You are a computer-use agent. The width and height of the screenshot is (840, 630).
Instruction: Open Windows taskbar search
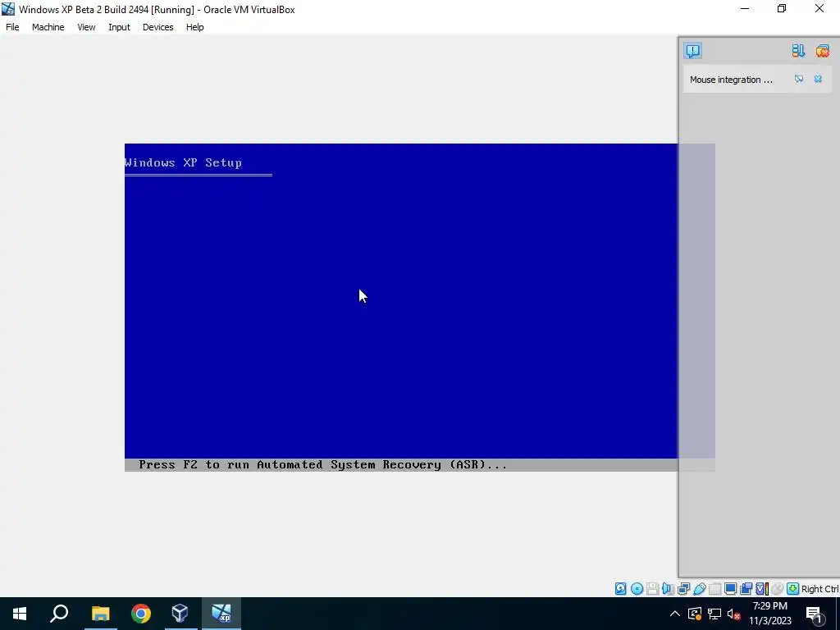click(59, 614)
